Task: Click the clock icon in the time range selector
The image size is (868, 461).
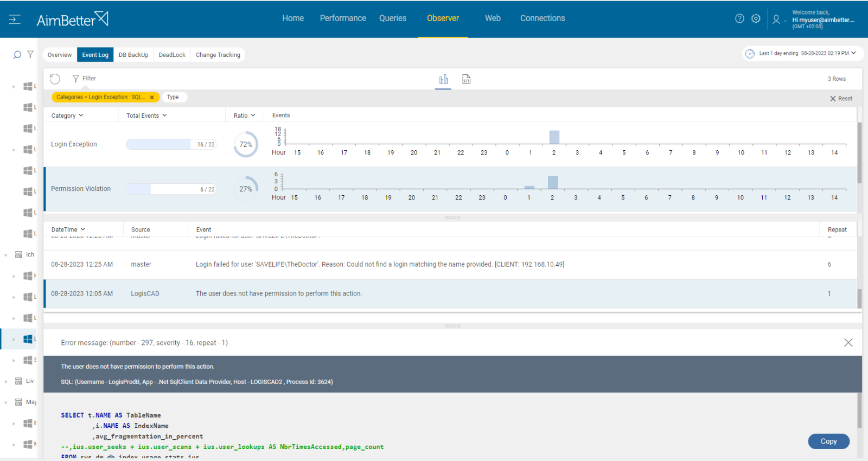Action: [750, 54]
